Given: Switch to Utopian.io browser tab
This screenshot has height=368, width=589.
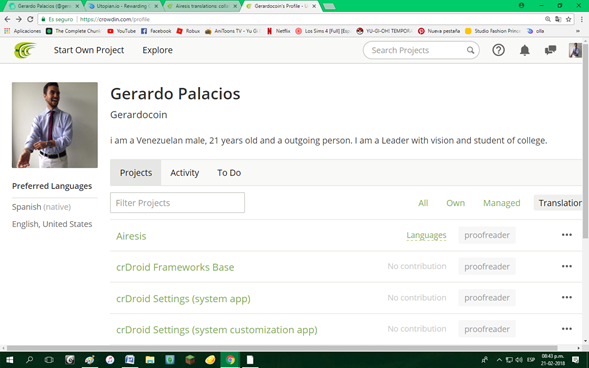Looking at the screenshot, I should [x=122, y=6].
